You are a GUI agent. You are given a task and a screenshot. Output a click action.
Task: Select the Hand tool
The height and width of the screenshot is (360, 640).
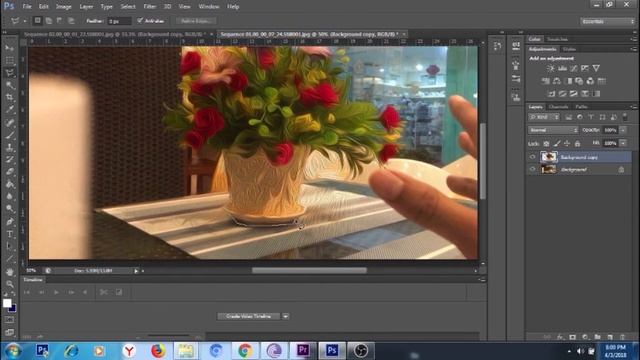click(x=10, y=271)
